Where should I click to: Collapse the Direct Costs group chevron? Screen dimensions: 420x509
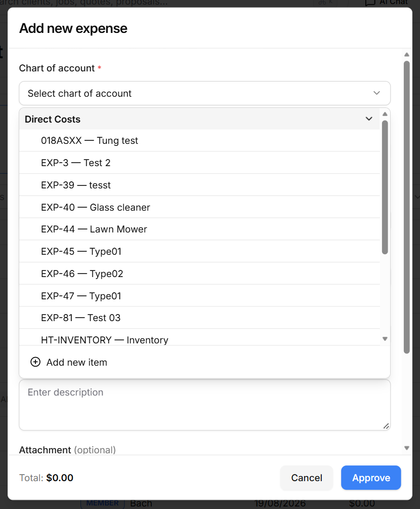[x=369, y=119]
